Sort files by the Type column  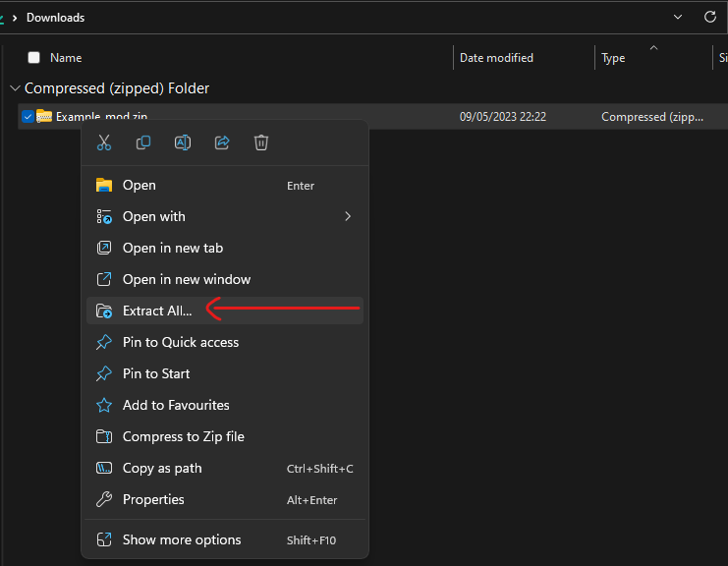click(x=613, y=58)
